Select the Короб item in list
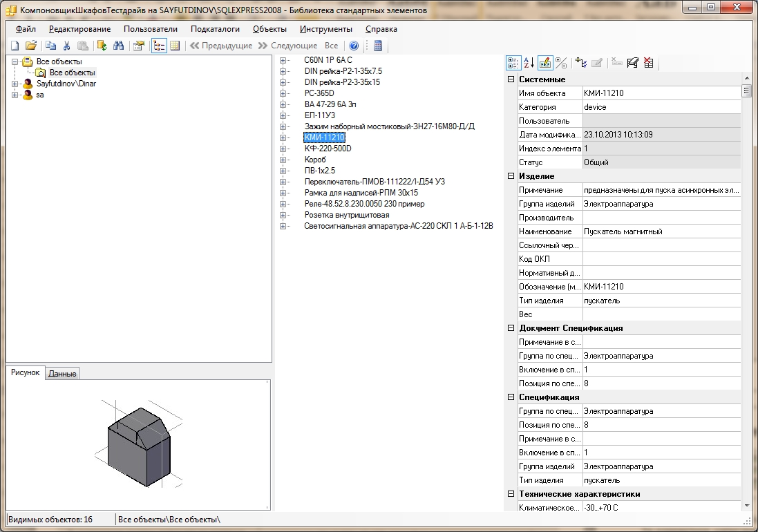 click(314, 160)
